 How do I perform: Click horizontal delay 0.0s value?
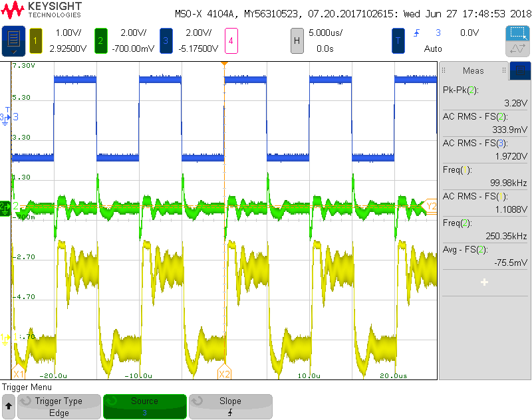tap(325, 49)
